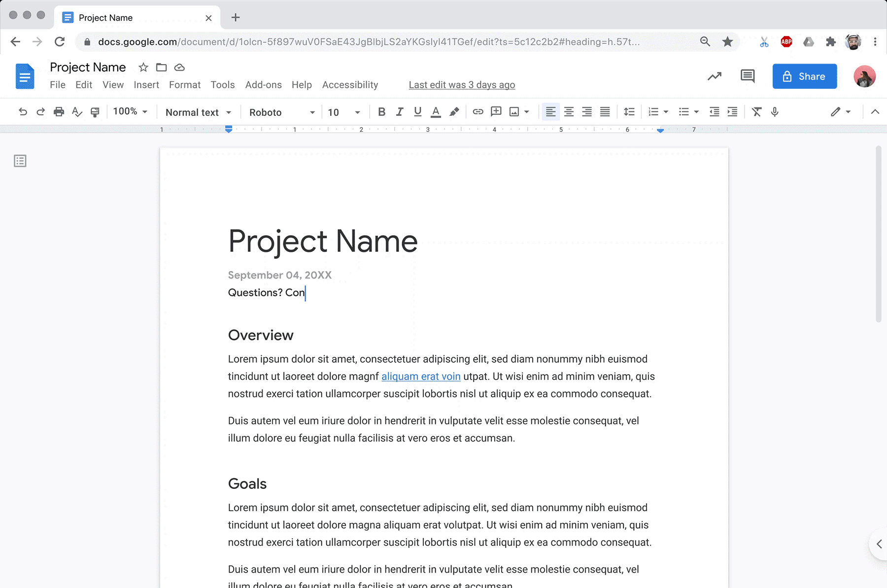Click the Add comment icon in toolbar
The width and height of the screenshot is (887, 588).
pos(496,112)
